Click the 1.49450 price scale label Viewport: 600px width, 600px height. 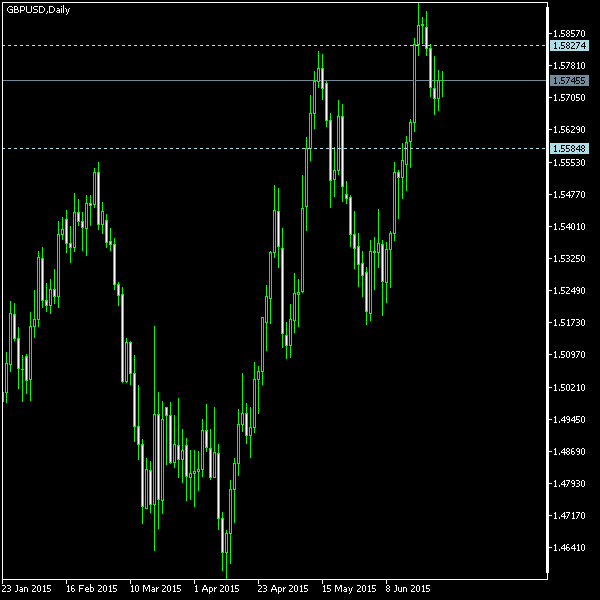click(x=569, y=420)
